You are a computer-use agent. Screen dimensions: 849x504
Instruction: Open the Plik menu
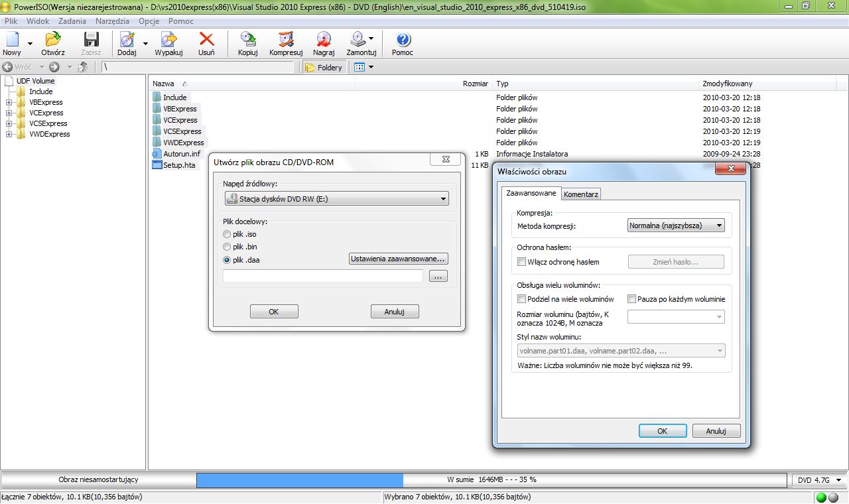(11, 21)
